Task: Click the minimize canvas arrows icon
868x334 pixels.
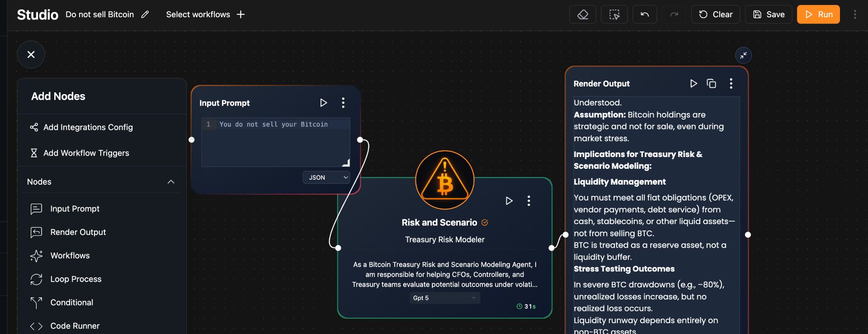Action: pos(744,55)
